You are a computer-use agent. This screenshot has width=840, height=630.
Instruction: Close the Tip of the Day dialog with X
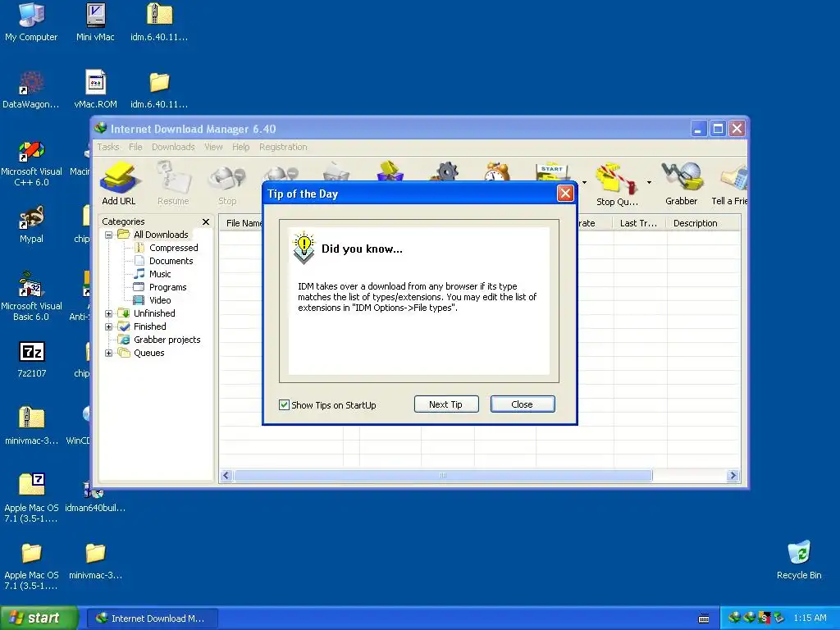(565, 194)
